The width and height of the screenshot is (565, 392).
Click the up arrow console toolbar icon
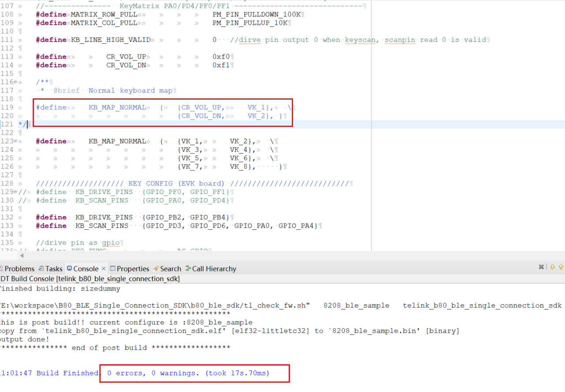tap(561, 267)
